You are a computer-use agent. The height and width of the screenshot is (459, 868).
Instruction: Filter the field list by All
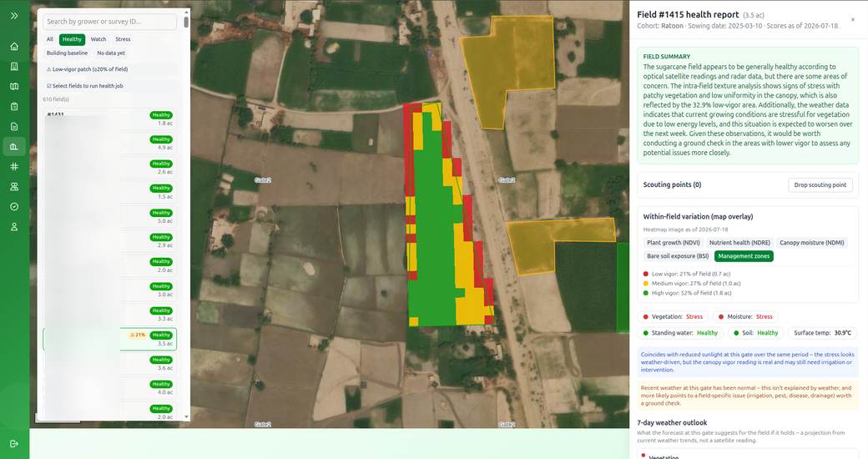50,39
